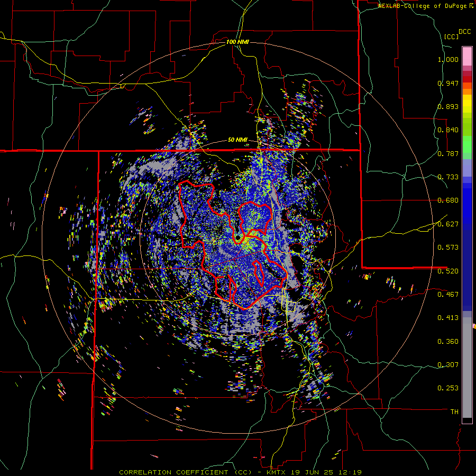Image resolution: width=476 pixels, height=476 pixels.
Task: Select the 100 NMI range ring label
Action: click(x=237, y=42)
